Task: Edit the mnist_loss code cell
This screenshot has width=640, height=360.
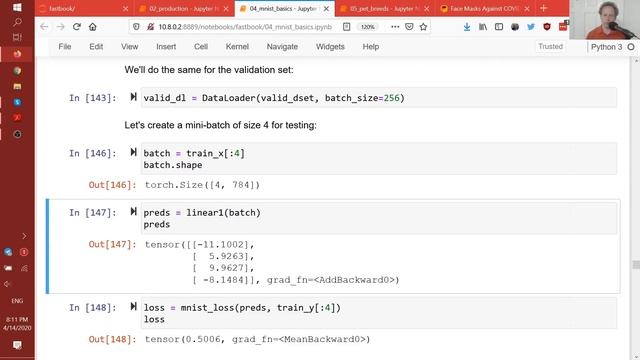Action: pos(379,313)
